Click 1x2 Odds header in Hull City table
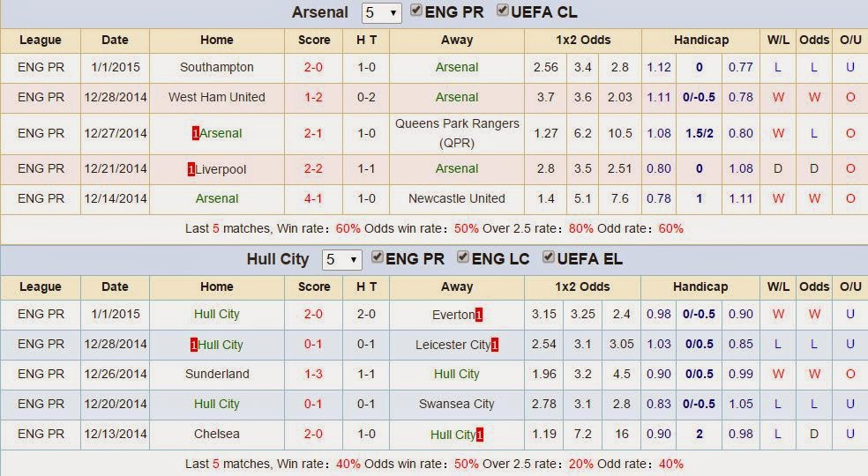868x476 pixels. 582,287
